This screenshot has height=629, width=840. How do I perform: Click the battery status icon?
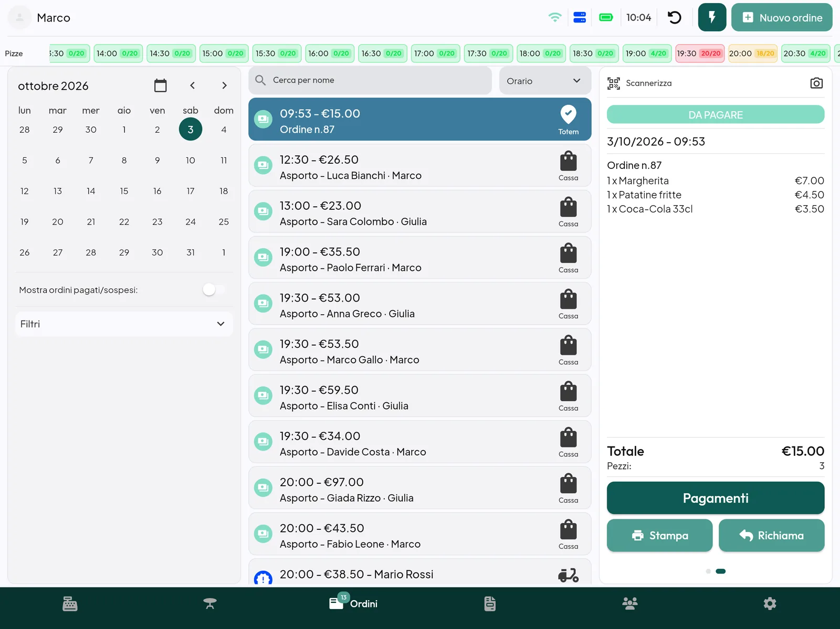[x=606, y=17]
